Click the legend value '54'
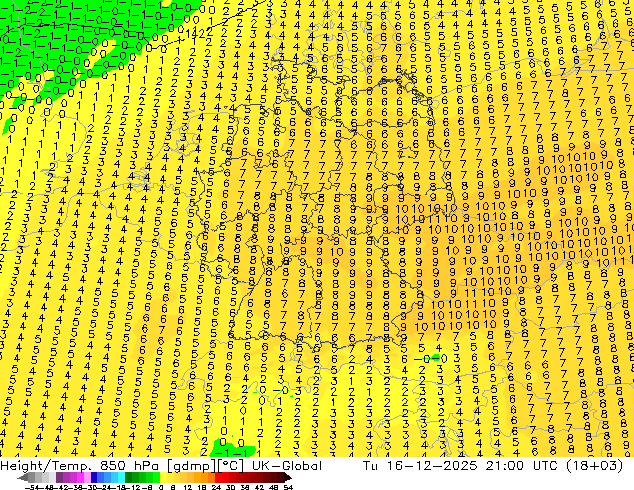Screen dimensions: 634x490 click(288, 488)
